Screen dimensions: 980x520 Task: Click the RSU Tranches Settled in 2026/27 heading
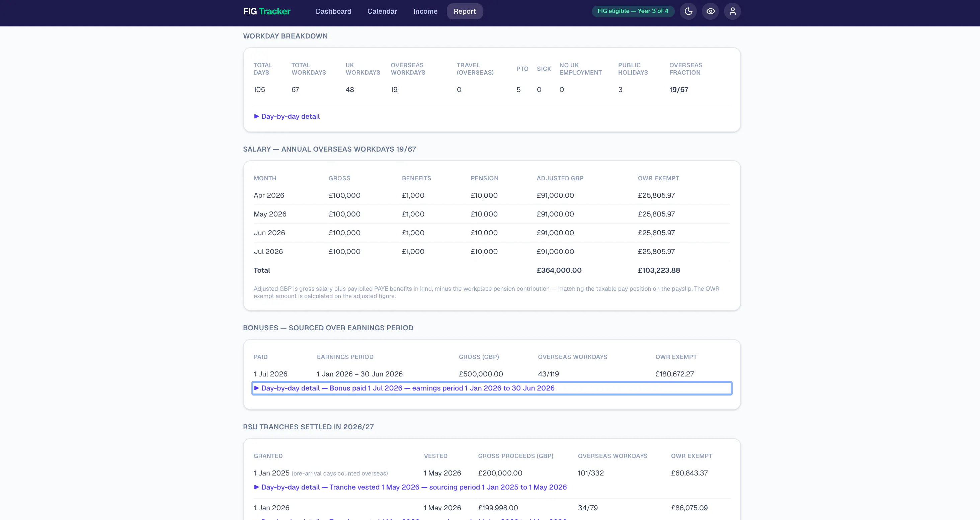(x=309, y=427)
